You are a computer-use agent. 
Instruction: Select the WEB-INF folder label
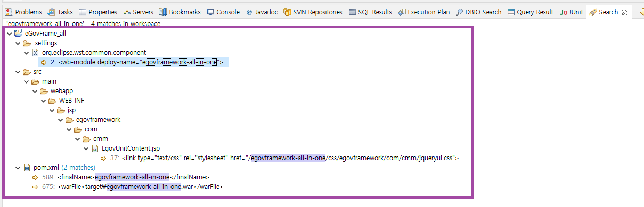[x=71, y=101]
